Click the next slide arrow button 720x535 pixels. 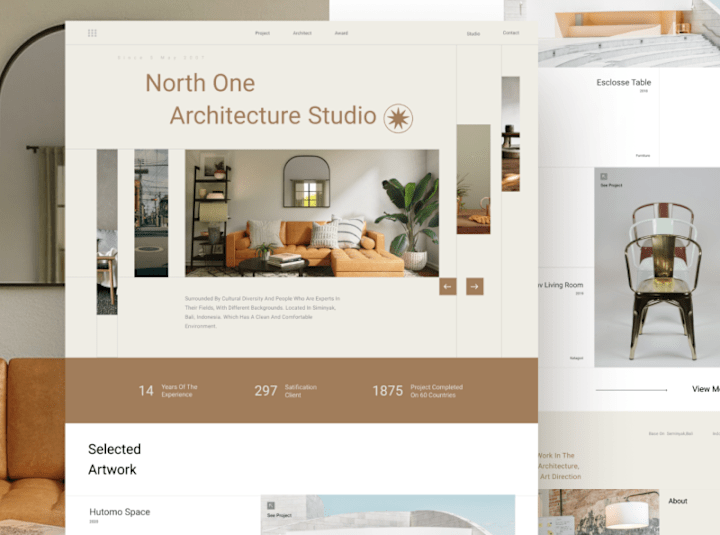(x=475, y=287)
